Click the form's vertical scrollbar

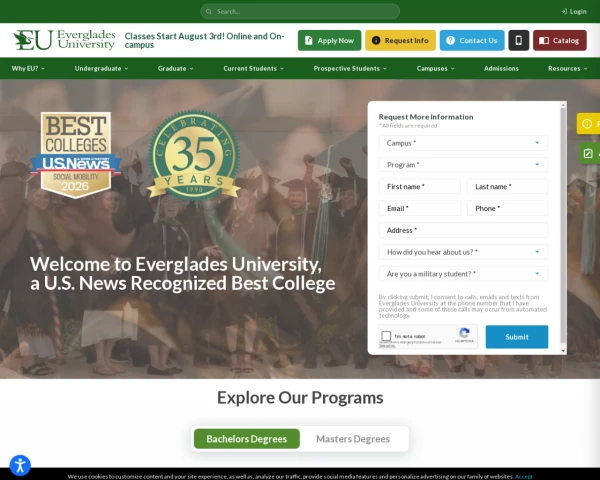563,226
